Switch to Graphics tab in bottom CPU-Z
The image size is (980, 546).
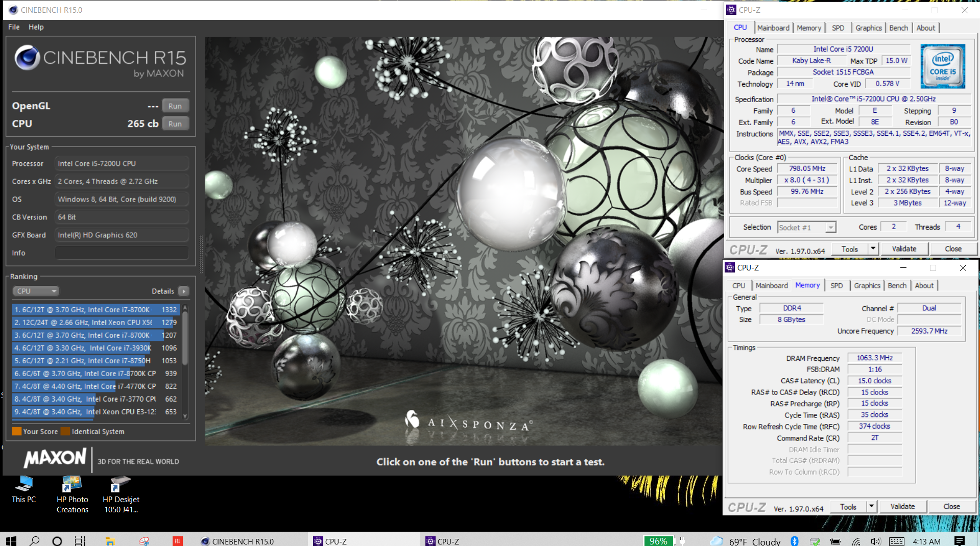867,286
